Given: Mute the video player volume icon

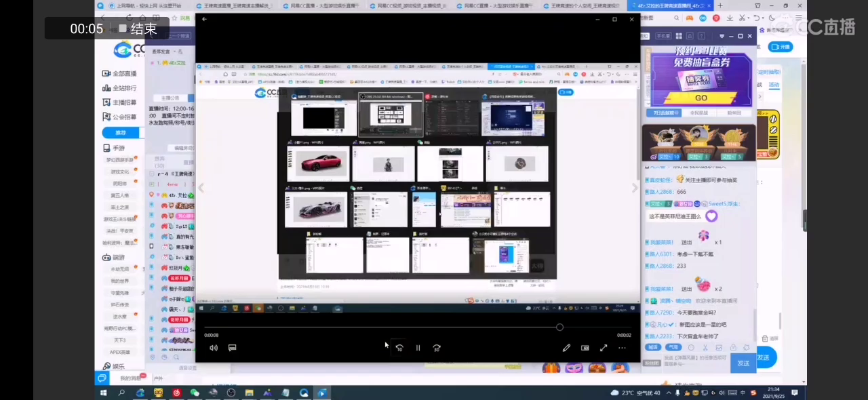Looking at the screenshot, I should (x=214, y=348).
